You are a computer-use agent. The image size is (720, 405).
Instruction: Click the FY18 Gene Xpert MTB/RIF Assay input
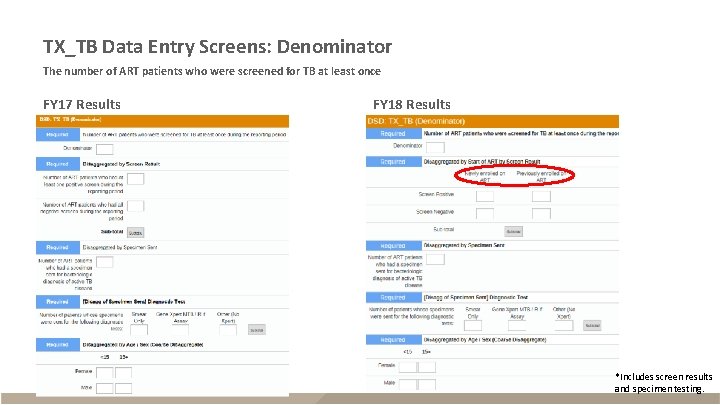point(517,326)
